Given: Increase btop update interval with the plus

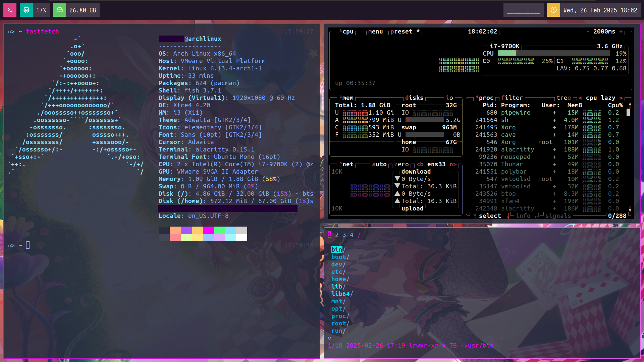Looking at the screenshot, I should coord(621,32).
